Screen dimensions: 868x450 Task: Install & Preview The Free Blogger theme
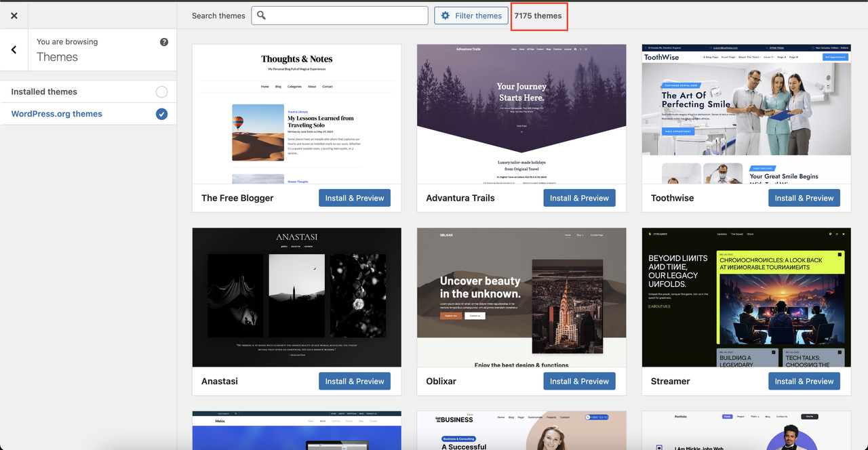pos(355,198)
